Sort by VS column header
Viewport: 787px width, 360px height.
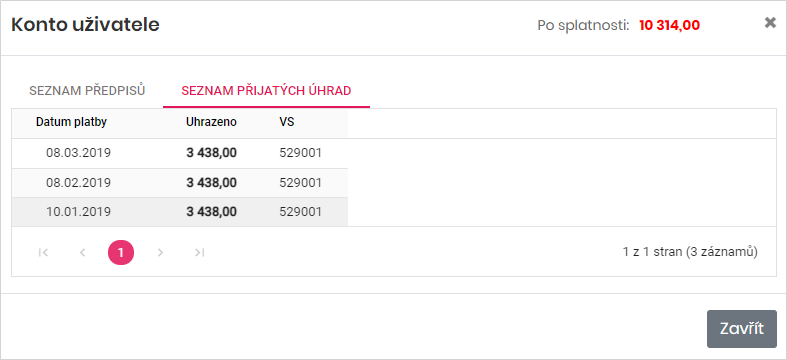click(x=287, y=122)
